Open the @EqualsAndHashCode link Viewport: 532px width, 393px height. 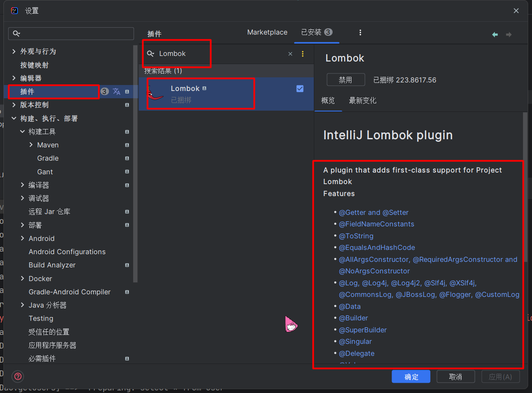pos(377,247)
